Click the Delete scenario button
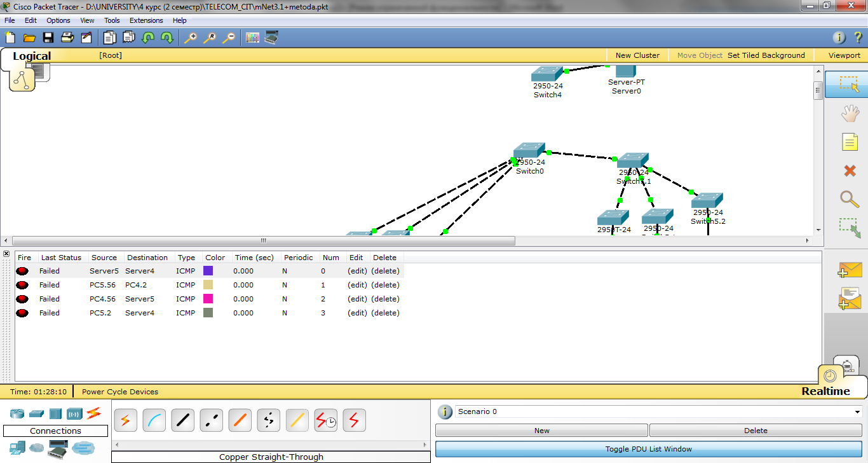Screen dimensions: 868x463 [756, 431]
